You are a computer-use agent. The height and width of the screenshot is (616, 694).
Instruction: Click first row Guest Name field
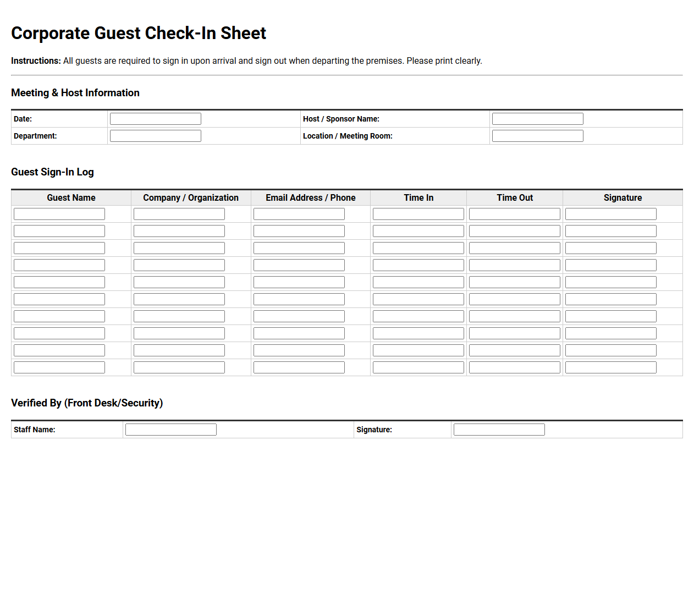coord(59,214)
